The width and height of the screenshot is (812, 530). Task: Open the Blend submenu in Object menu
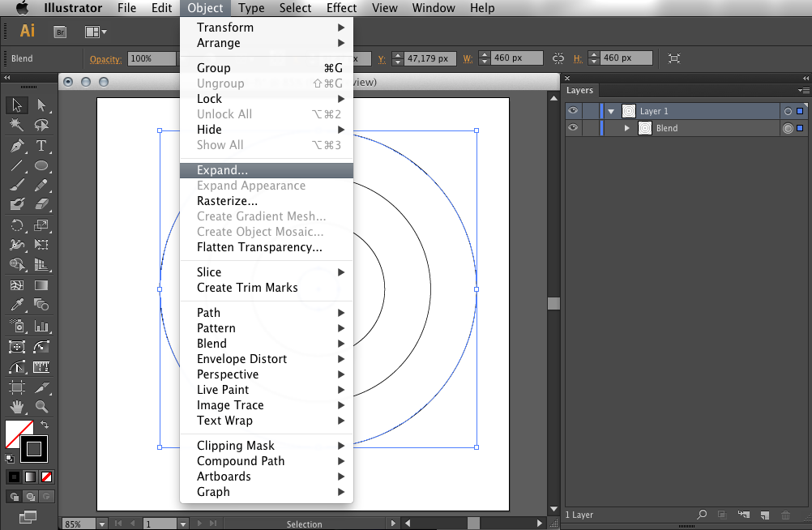click(212, 344)
